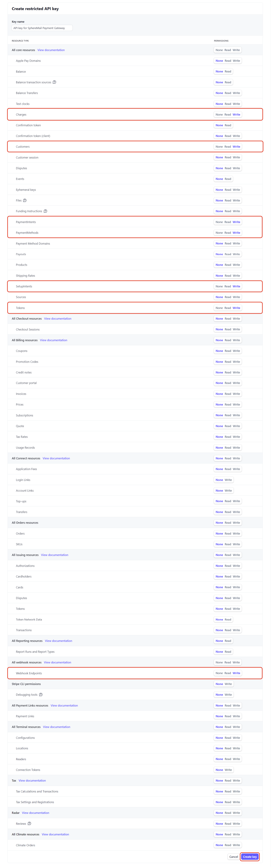Set SKUs permission to Read
The height and width of the screenshot is (868, 271).
[x=228, y=544]
